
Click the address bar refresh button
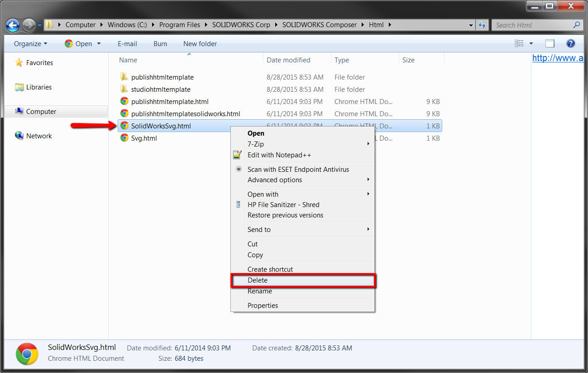(482, 25)
